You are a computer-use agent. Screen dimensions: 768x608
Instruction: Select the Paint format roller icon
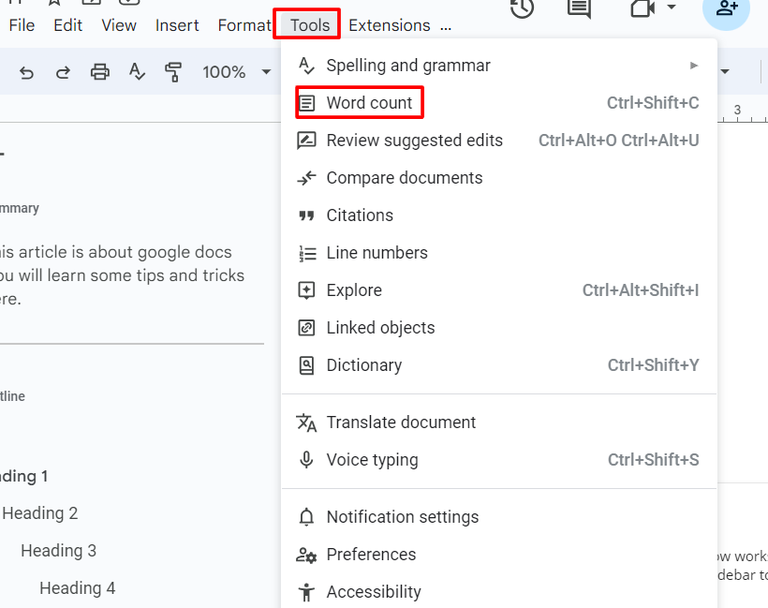173,72
